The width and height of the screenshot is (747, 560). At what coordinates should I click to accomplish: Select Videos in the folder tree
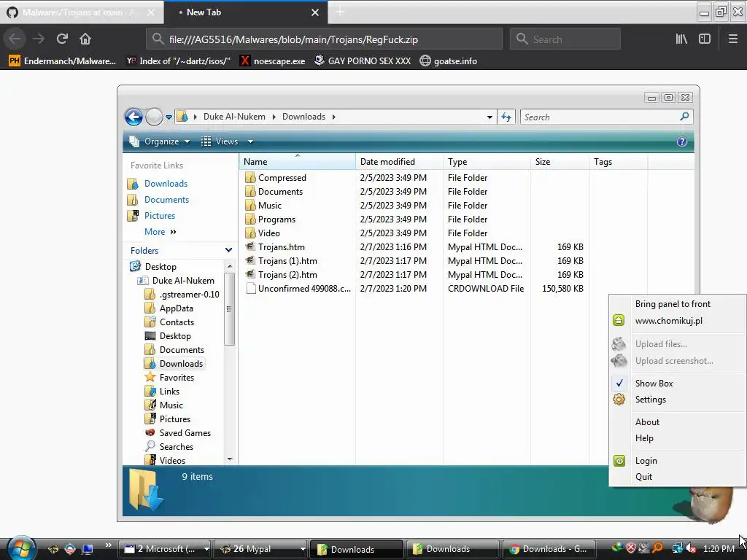click(x=172, y=460)
